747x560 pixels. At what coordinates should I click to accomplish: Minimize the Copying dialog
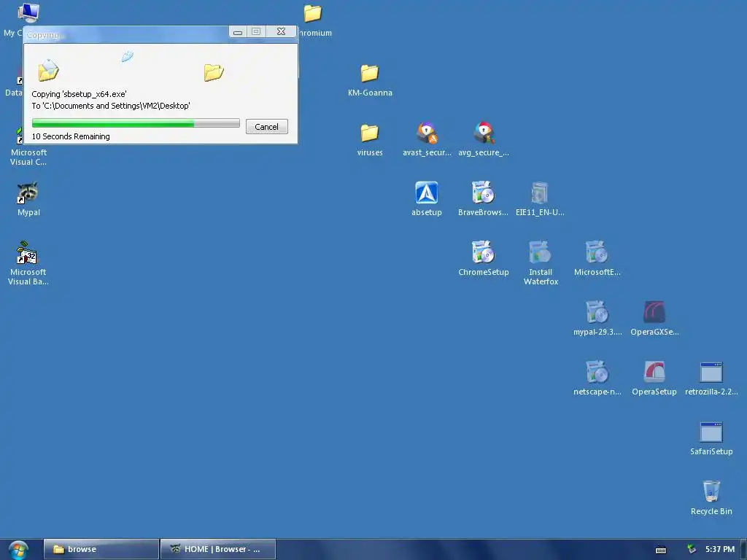238,31
